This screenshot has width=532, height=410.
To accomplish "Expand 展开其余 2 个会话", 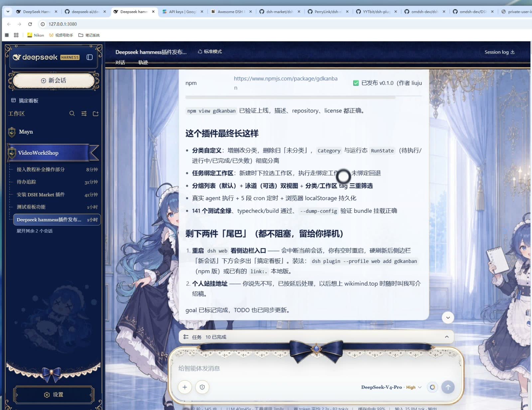I will click(x=35, y=231).
